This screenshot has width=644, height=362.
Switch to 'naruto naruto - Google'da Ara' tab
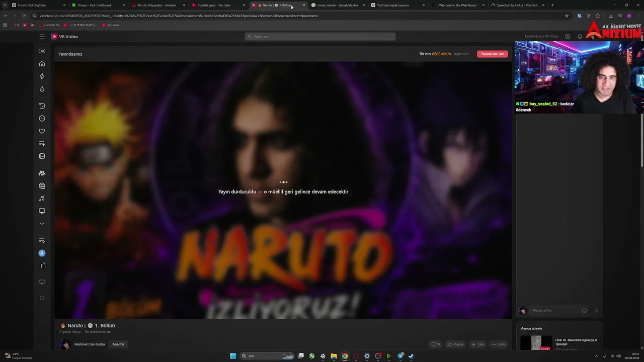coord(337,6)
